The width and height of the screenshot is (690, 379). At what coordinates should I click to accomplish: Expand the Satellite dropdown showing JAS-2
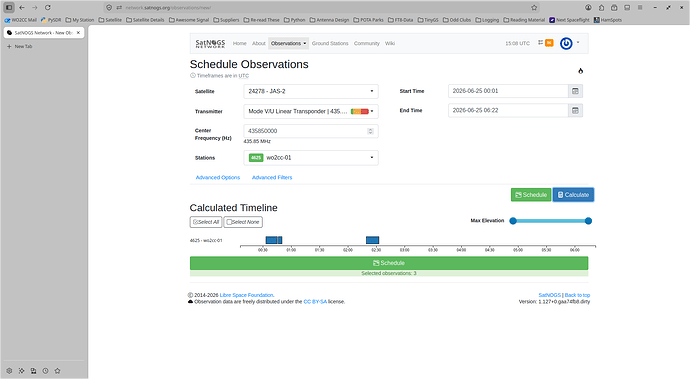coord(311,91)
